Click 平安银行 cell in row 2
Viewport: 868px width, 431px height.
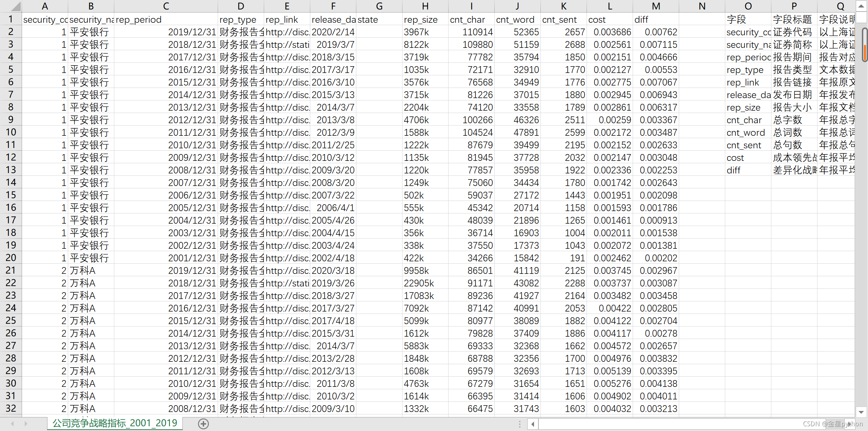pyautogui.click(x=91, y=32)
